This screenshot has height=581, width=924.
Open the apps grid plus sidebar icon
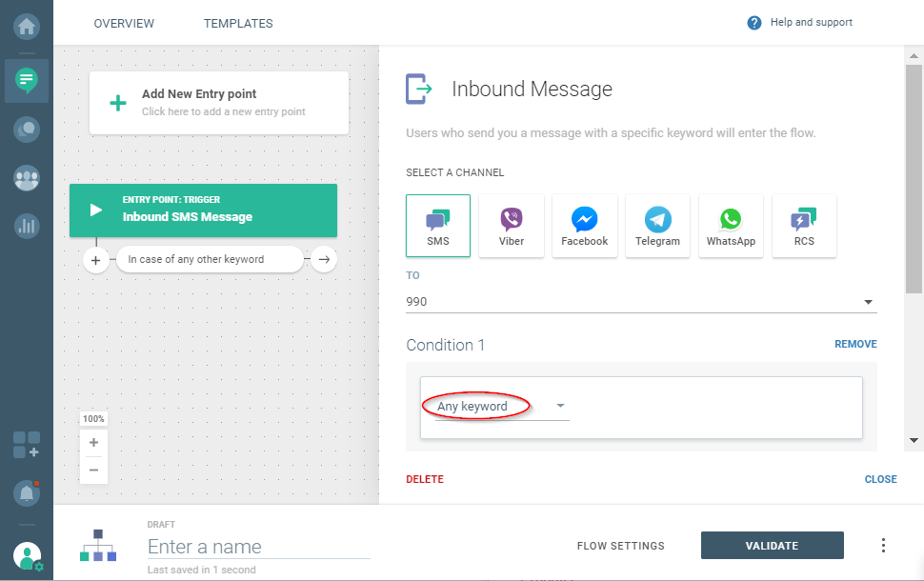click(x=27, y=444)
